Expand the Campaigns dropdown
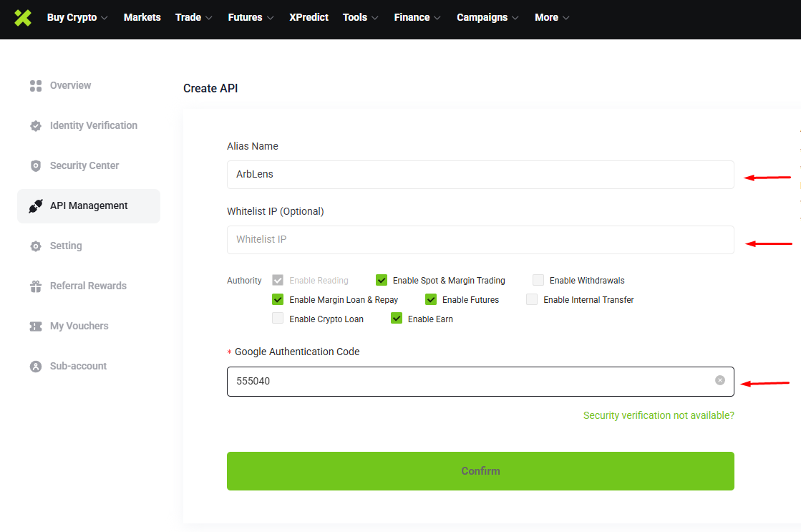 (488, 17)
